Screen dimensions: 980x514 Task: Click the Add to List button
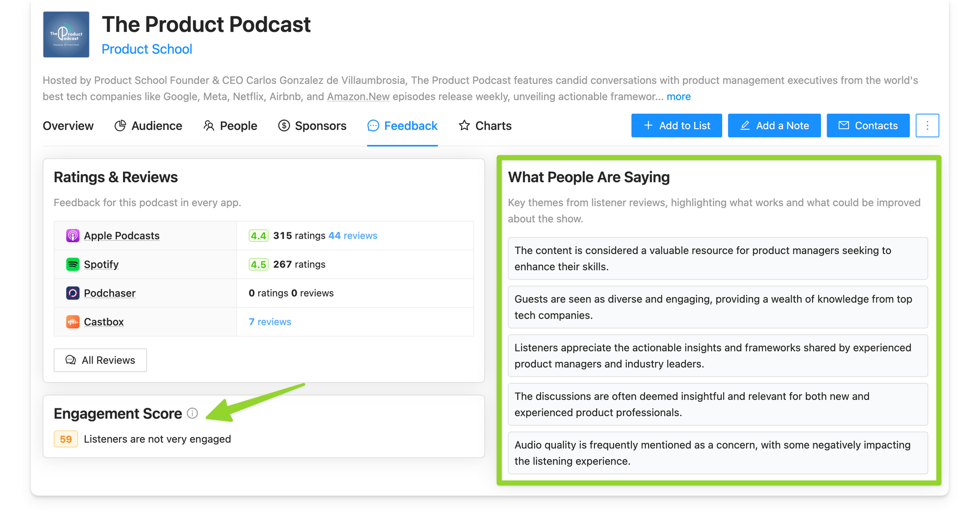point(676,125)
